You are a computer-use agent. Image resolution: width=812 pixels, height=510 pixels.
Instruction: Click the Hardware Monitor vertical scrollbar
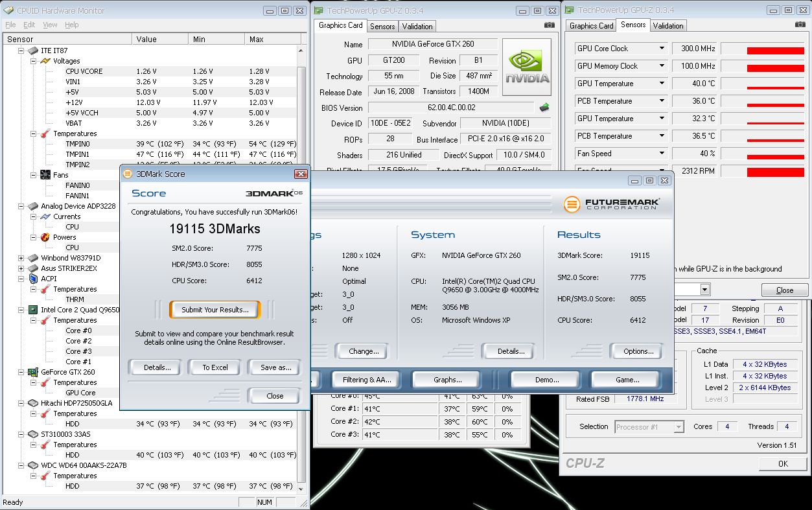[301, 269]
